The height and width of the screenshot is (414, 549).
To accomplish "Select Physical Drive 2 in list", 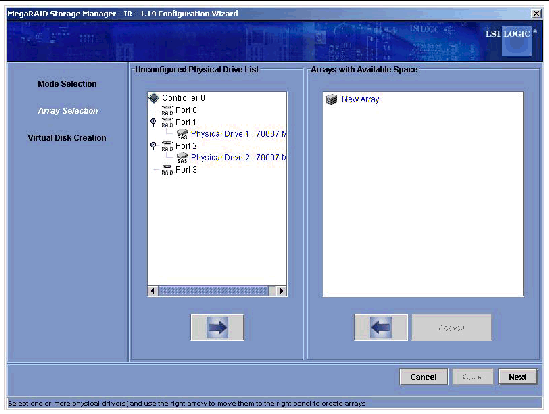I will (239, 158).
